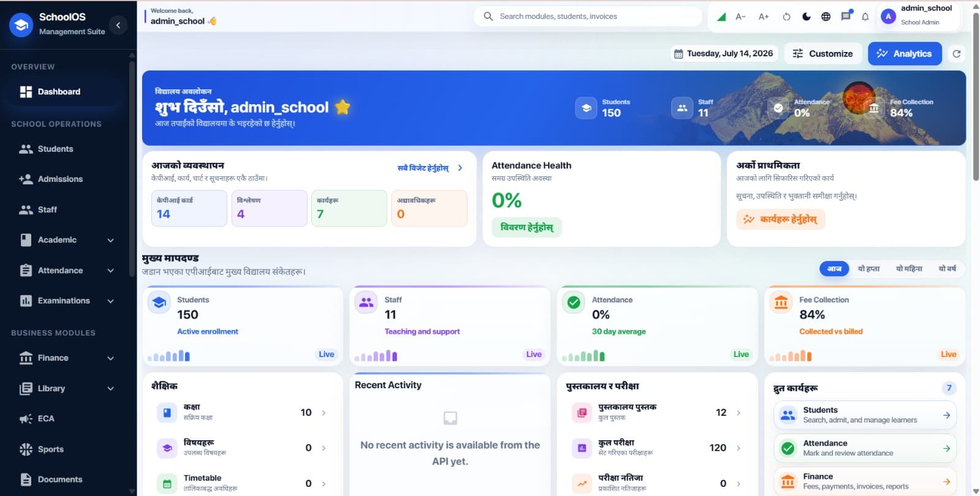The height and width of the screenshot is (496, 980).
Task: Increase font size with A+ button
Action: [763, 17]
